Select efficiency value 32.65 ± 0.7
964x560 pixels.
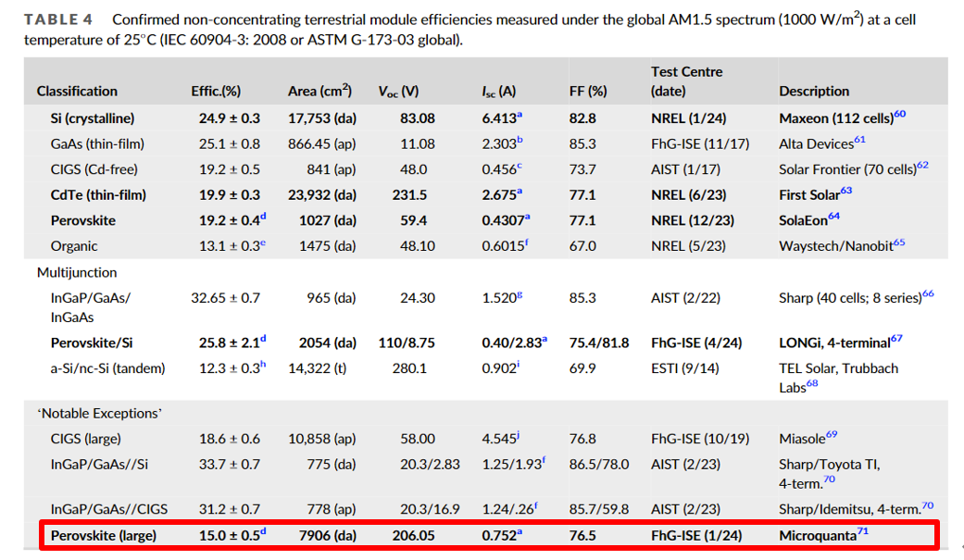point(226,297)
